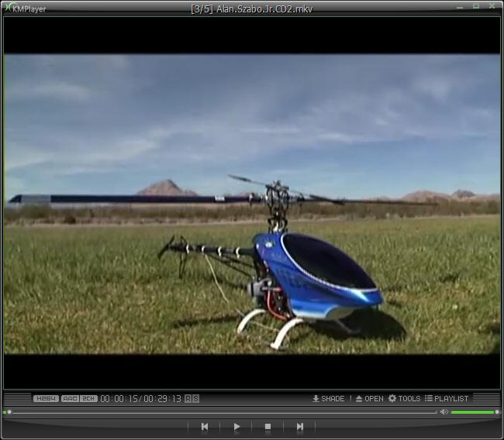Image resolution: width=504 pixels, height=440 pixels.
Task: Open the Playlist panel
Action: pos(447,398)
